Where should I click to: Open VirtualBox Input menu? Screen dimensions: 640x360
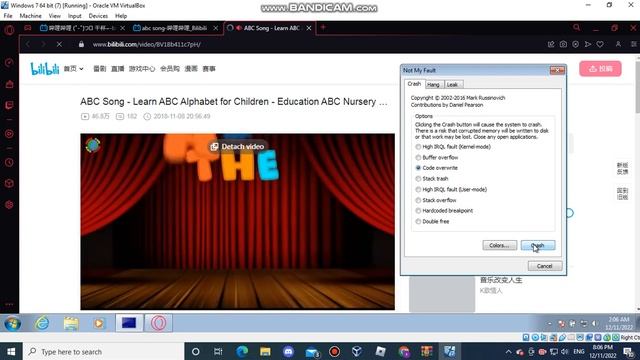coord(75,16)
